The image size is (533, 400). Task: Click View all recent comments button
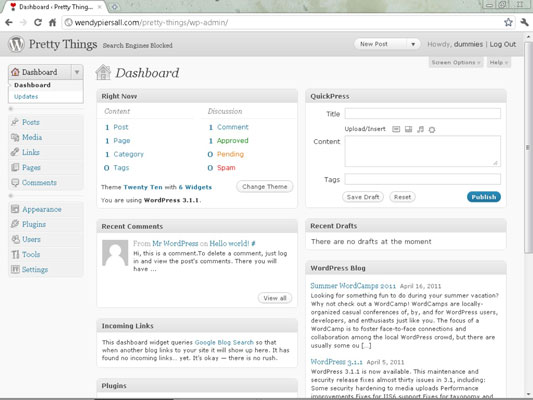(275, 298)
